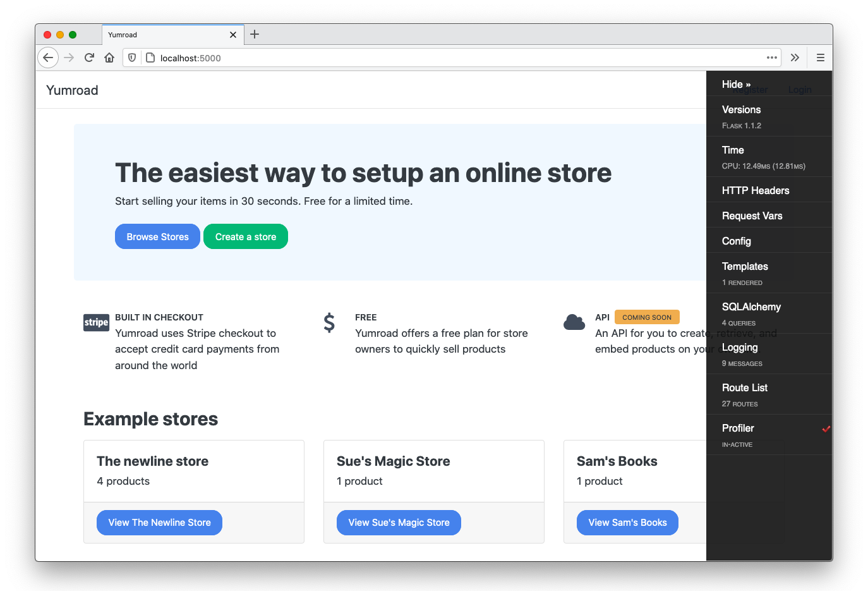Click View The Newline Store button

point(159,523)
